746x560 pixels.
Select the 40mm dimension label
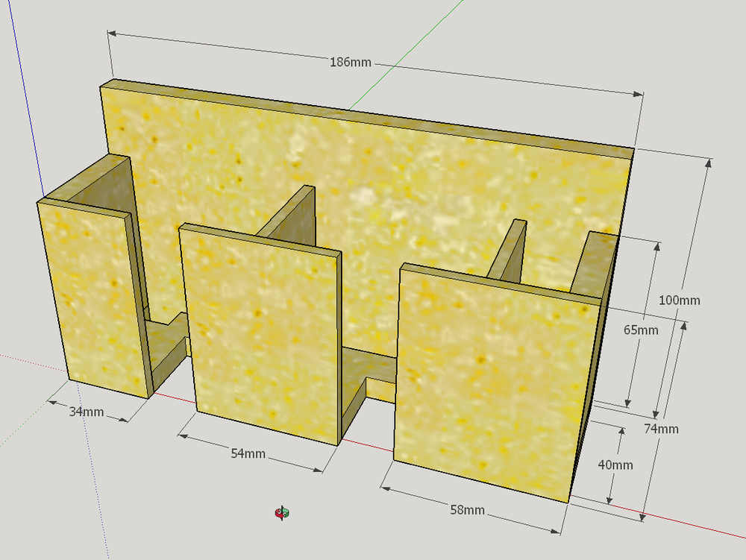click(615, 465)
